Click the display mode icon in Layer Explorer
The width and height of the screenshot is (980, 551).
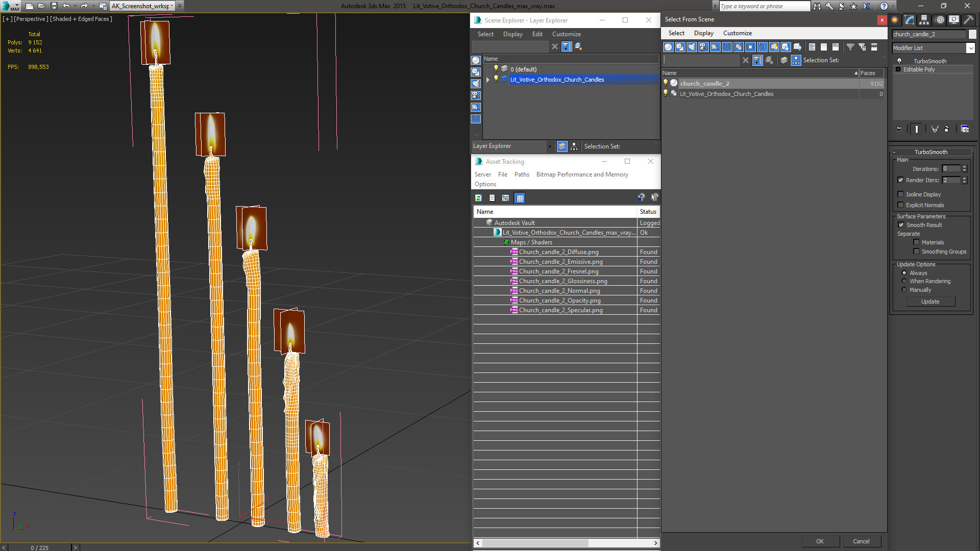562,146
